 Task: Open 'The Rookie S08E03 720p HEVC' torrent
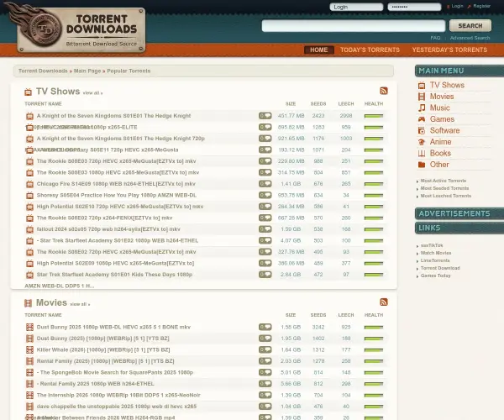tap(117, 161)
